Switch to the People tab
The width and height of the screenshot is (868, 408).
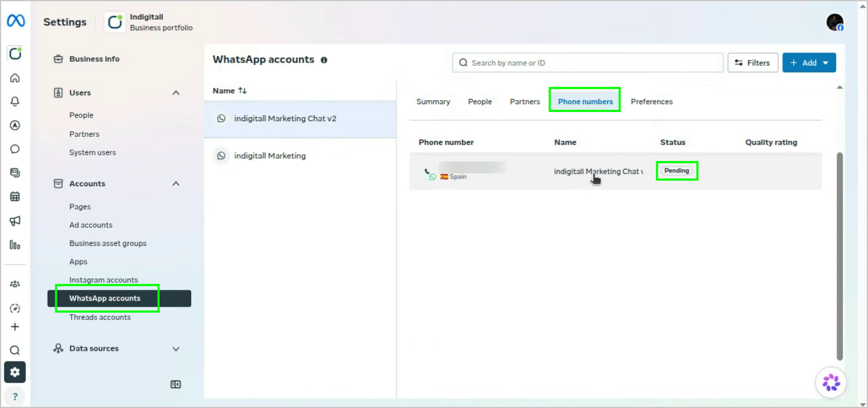(480, 102)
